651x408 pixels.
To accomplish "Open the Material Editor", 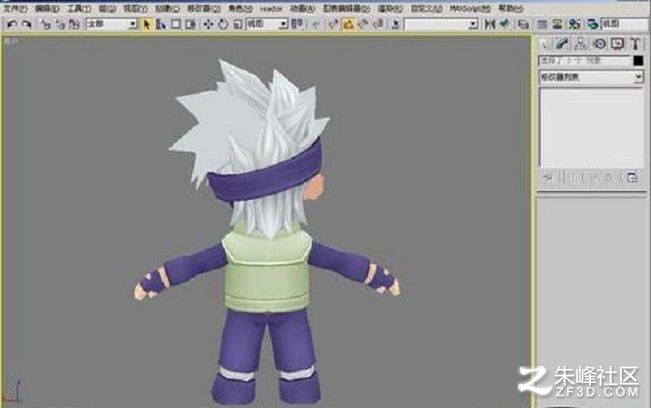I will pos(575,24).
